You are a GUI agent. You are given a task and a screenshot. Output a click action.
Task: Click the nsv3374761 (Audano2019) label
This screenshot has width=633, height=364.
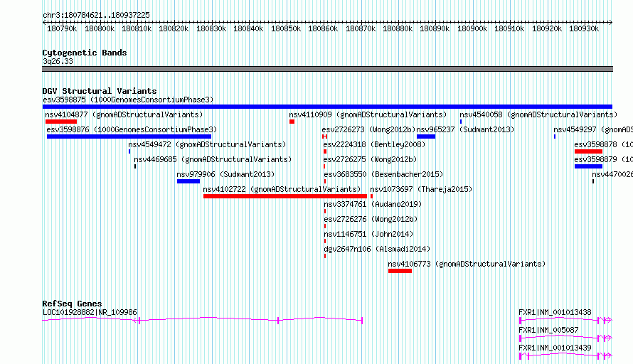tap(373, 204)
